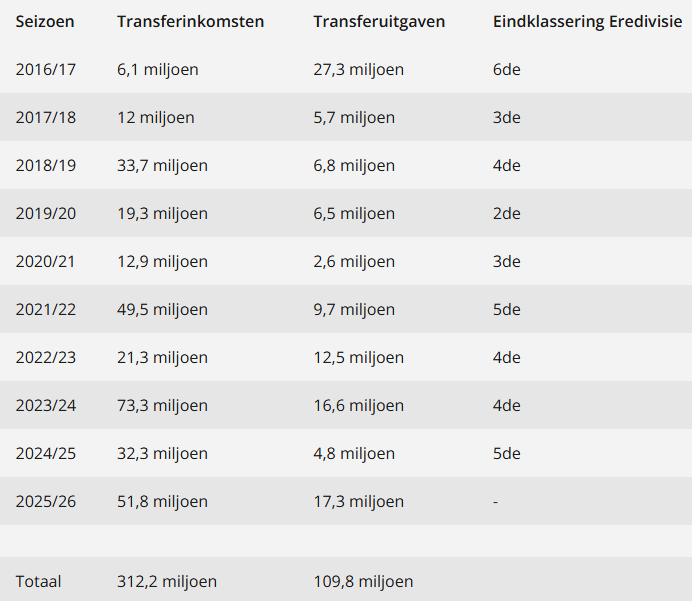Select the 27,3 miljoen expense cell

pyautogui.click(x=358, y=70)
